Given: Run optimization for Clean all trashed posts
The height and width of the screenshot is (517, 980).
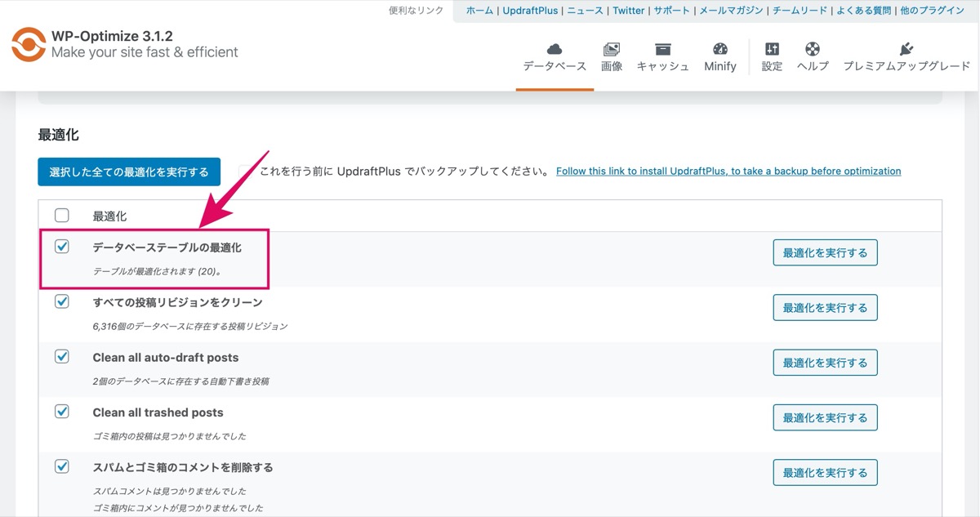Looking at the screenshot, I should [x=825, y=417].
